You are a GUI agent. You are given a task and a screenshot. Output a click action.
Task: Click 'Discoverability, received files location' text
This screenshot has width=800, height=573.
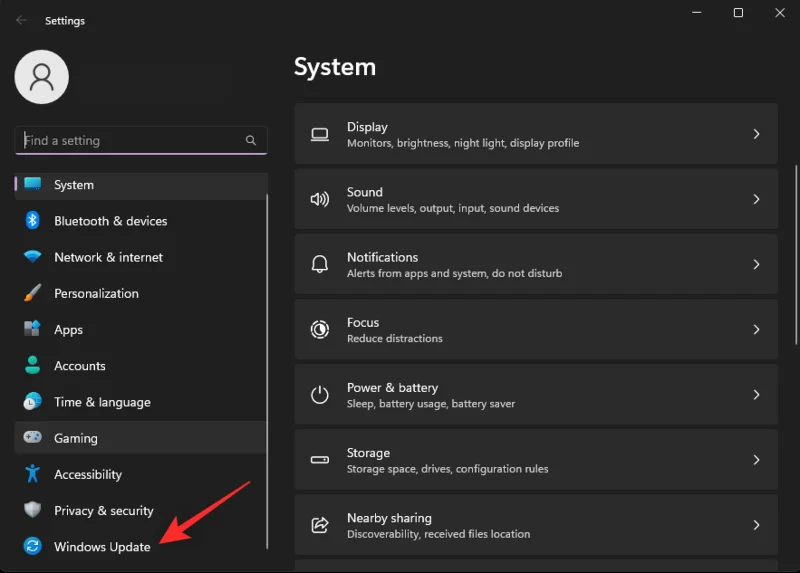pyautogui.click(x=438, y=534)
